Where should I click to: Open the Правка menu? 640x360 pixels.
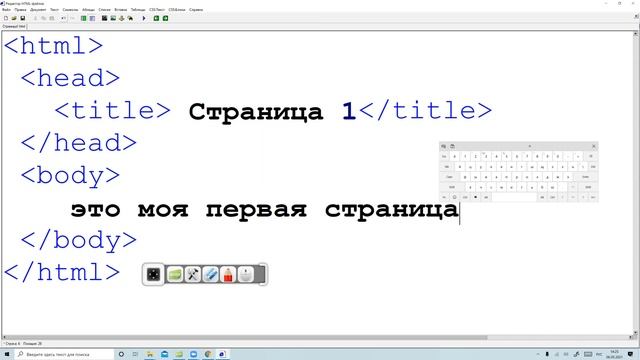(20, 9)
